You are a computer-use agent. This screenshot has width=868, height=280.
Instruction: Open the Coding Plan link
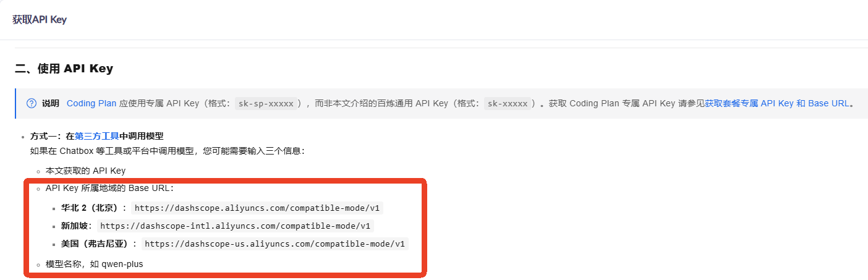[91, 103]
